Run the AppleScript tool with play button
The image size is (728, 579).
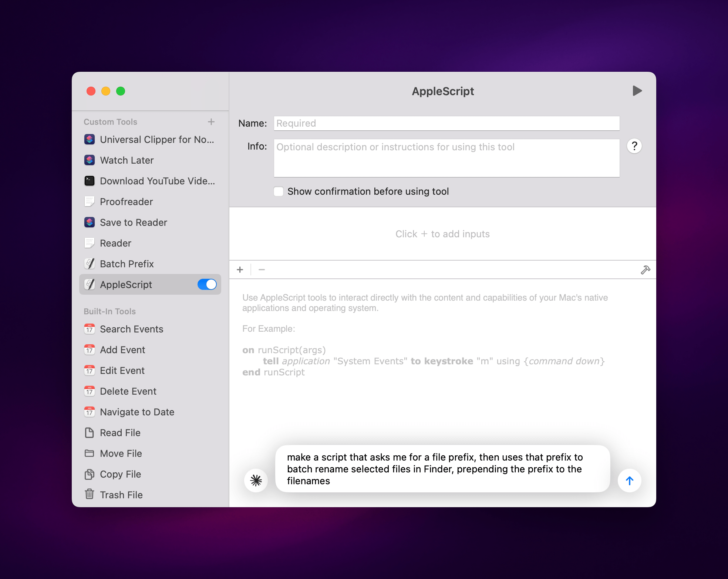click(x=637, y=91)
